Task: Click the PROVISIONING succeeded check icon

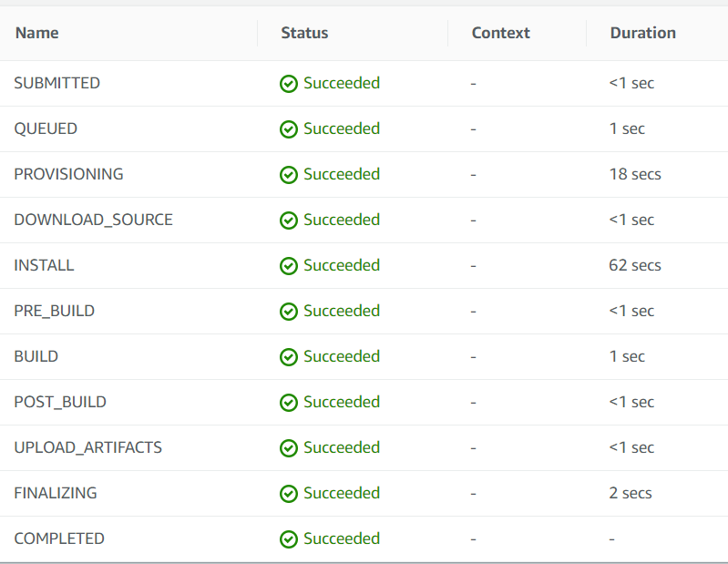Action: [x=289, y=175]
